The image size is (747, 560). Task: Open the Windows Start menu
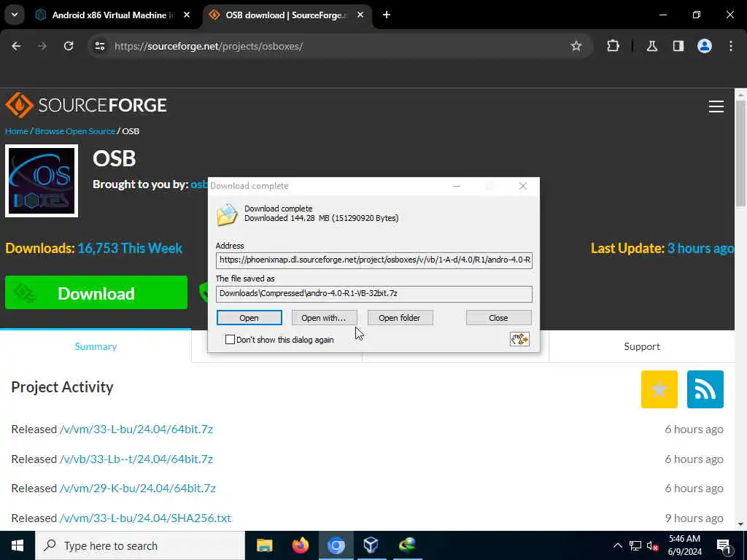[18, 545]
